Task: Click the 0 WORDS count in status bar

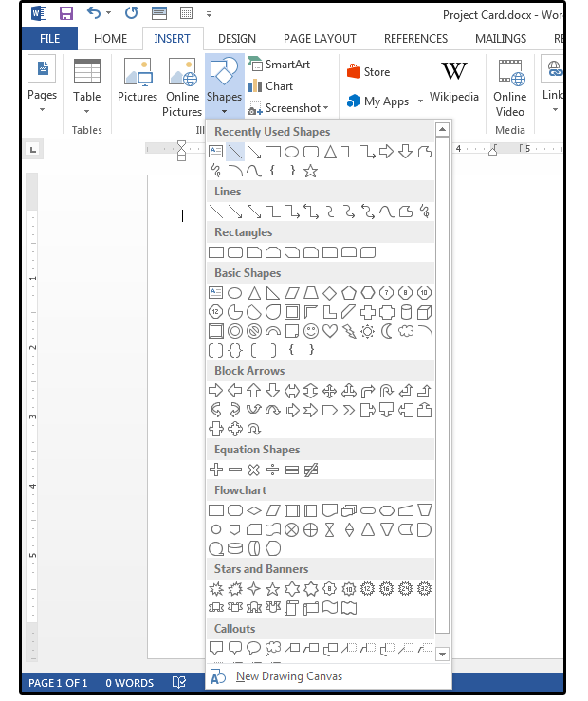Action: tap(130, 683)
